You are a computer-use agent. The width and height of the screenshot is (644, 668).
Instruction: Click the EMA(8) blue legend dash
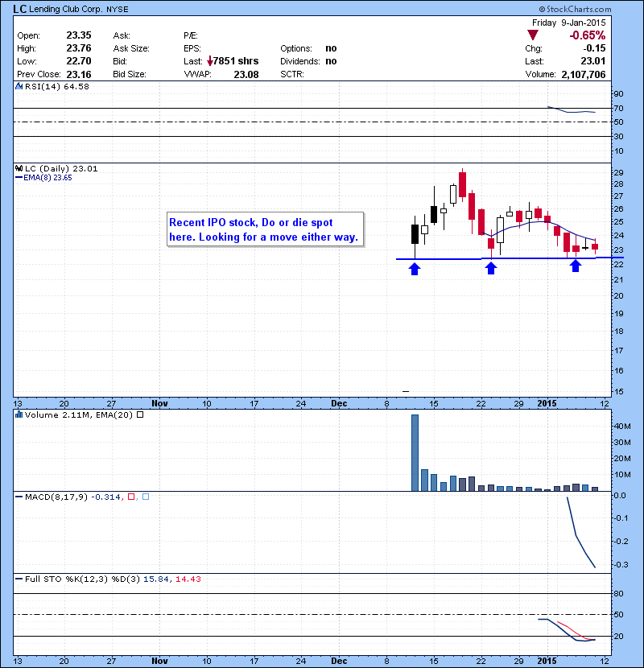[19, 178]
